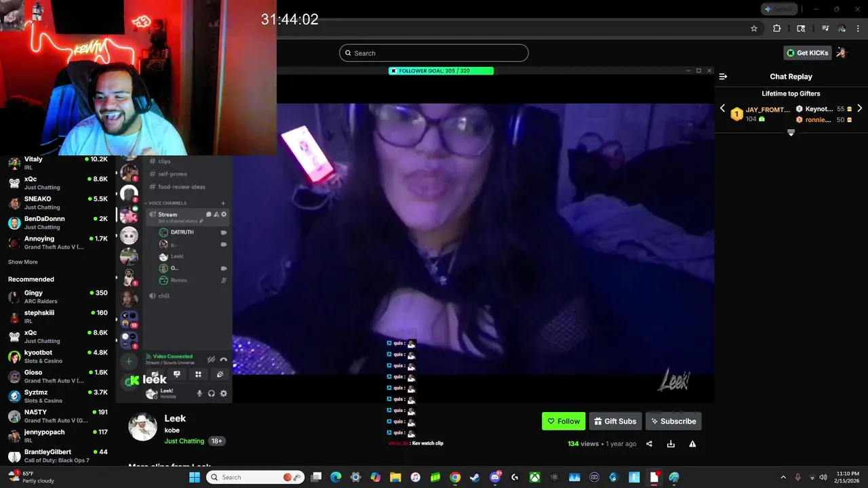Image resolution: width=868 pixels, height=488 pixels.
Task: Open the Kick user avatar menu
Action: pyautogui.click(x=842, y=53)
